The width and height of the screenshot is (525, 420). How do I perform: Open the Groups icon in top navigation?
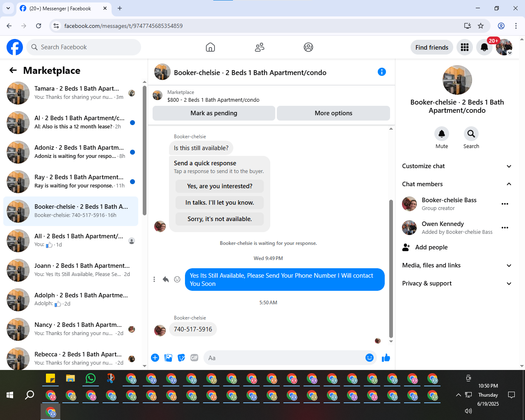308,47
